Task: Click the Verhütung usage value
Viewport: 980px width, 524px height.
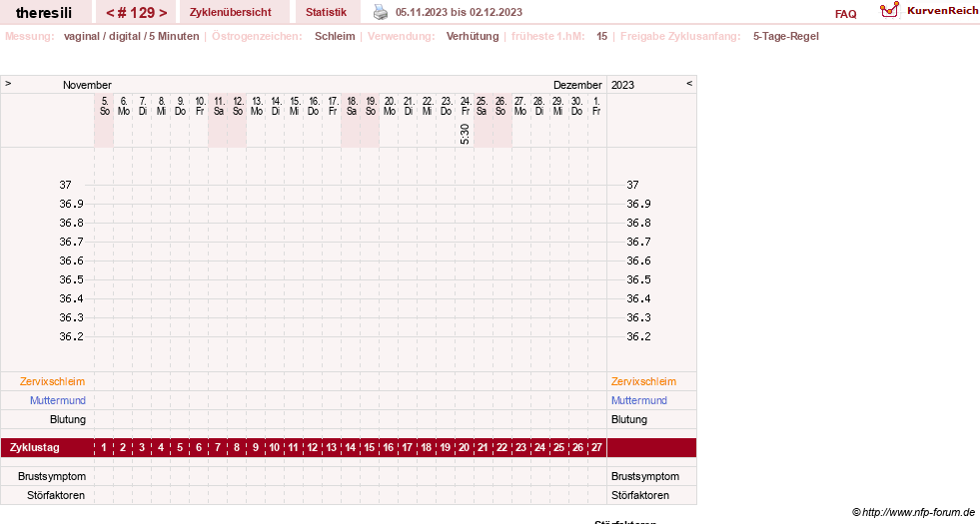Action: tap(473, 36)
